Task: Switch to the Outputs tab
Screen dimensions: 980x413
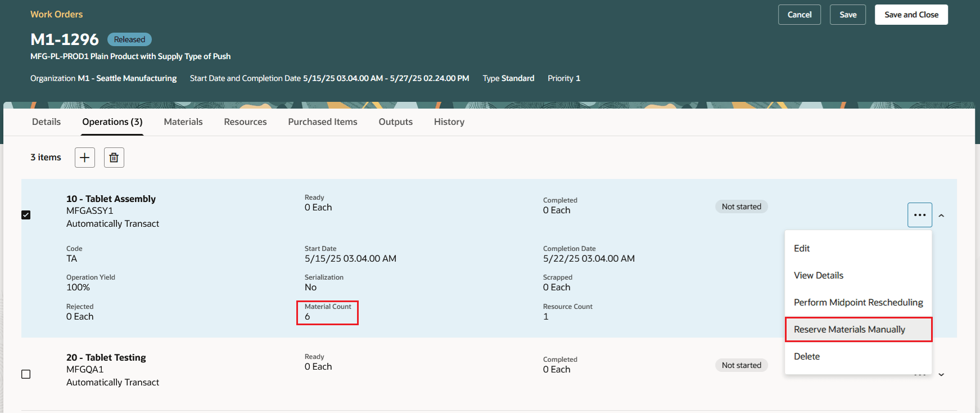Action: [x=396, y=122]
